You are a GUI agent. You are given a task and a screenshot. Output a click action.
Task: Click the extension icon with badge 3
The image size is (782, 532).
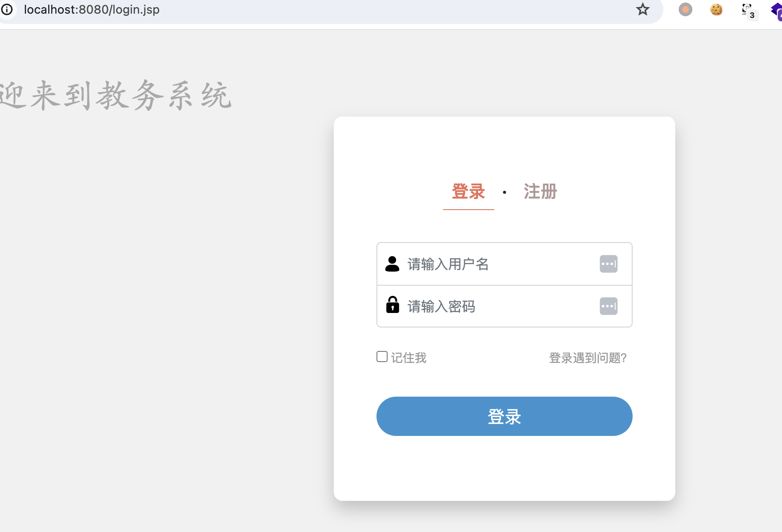point(748,11)
